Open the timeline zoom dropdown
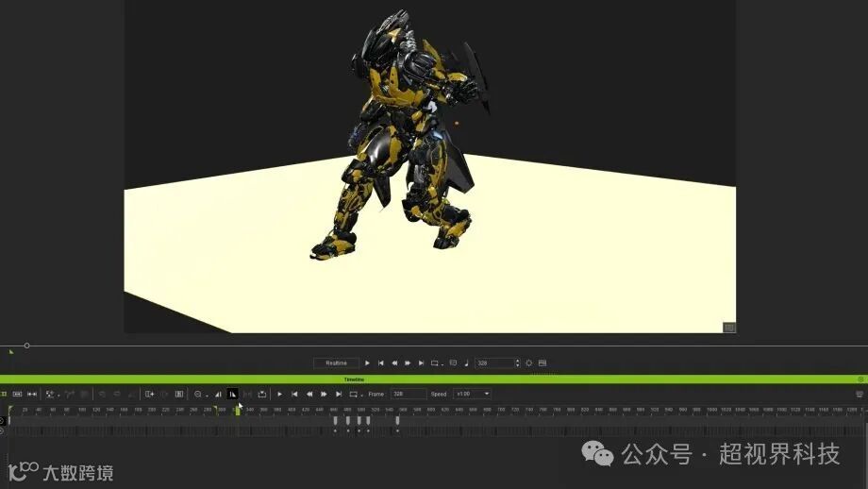Viewport: 868px width, 489px height. point(200,394)
